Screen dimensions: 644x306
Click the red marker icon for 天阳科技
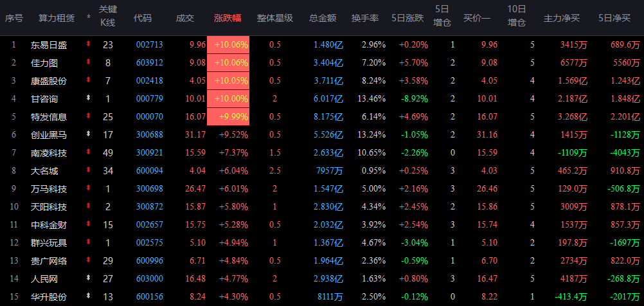coord(88,206)
